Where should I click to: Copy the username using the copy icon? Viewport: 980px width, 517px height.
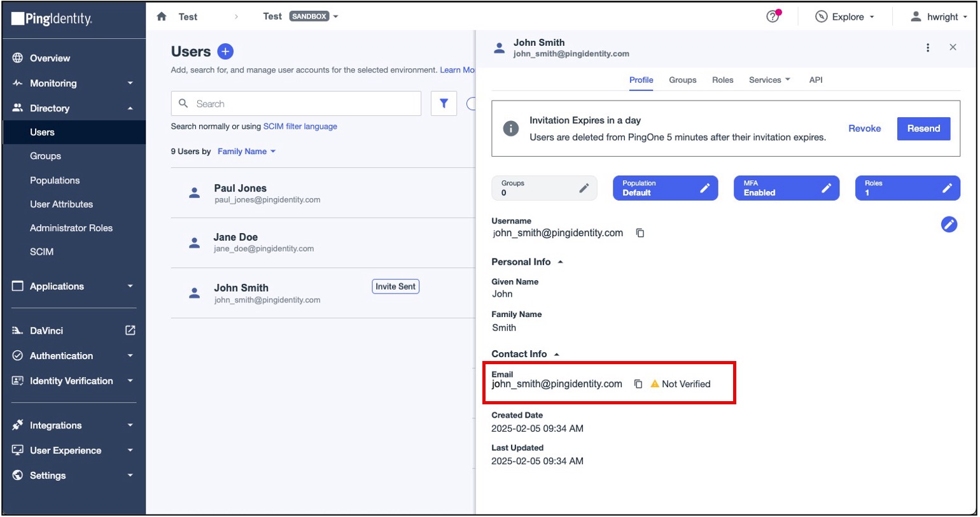pyautogui.click(x=640, y=233)
